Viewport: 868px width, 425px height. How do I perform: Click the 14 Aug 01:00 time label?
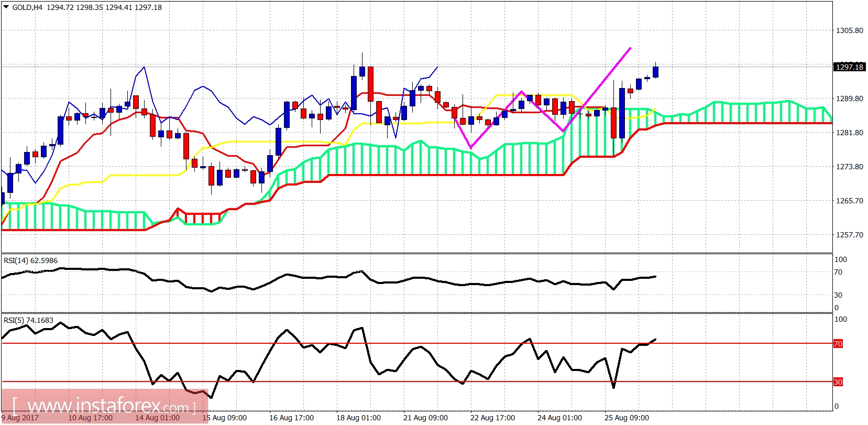point(157,418)
